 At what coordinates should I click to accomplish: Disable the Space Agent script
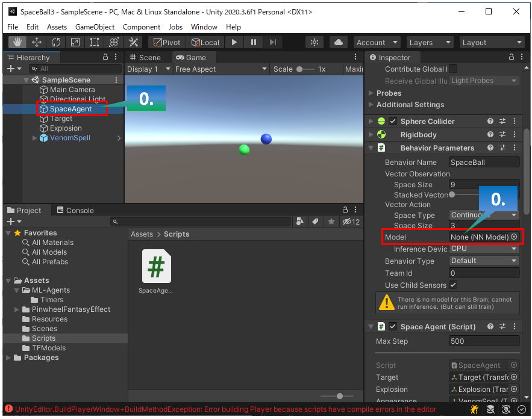pos(393,326)
